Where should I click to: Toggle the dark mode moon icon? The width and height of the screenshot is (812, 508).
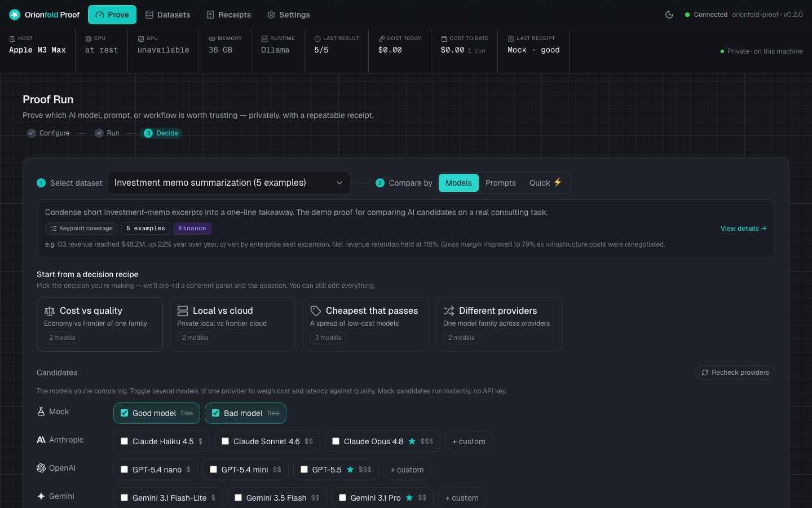coord(669,15)
